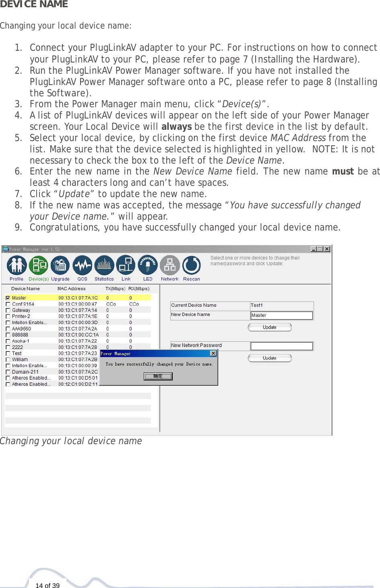
Task: Check the Gateway device checkbox
Action: point(8,310)
